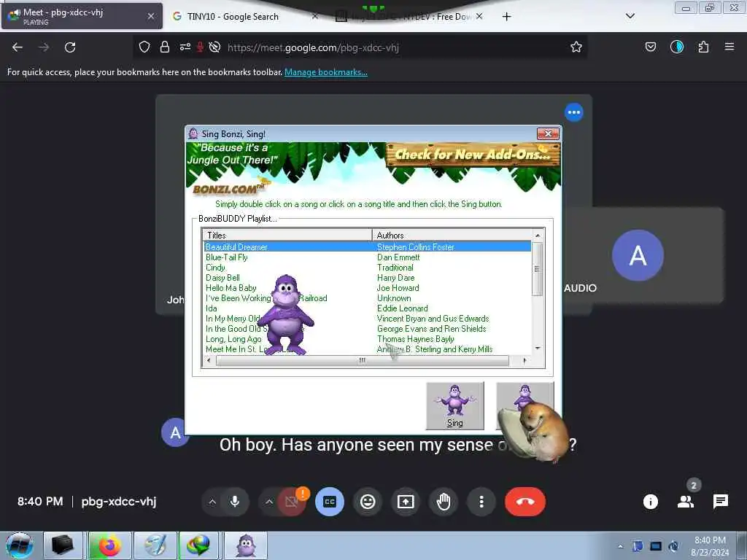The width and height of the screenshot is (747, 560).
Task: Open the site permissions icon in address bar
Action: pyautogui.click(x=185, y=47)
